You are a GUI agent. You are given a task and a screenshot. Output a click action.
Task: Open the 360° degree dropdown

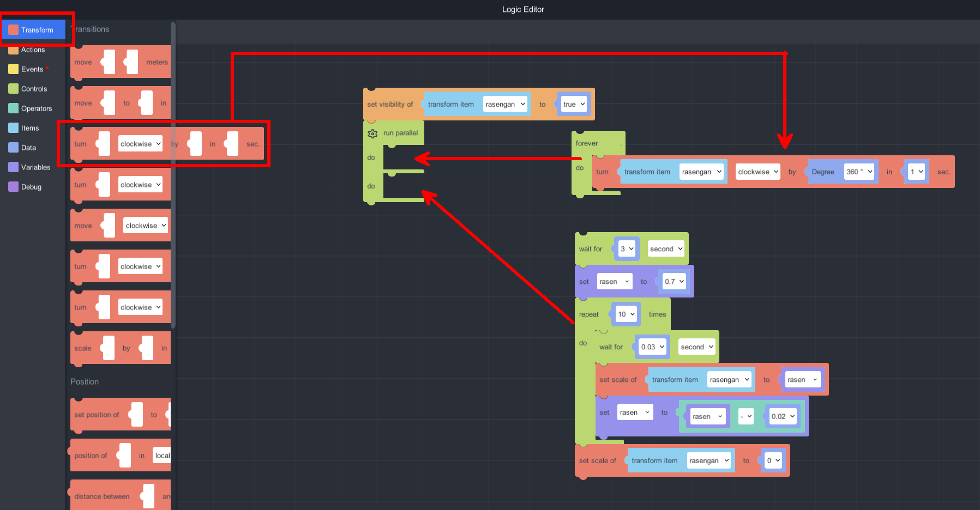[859, 172]
